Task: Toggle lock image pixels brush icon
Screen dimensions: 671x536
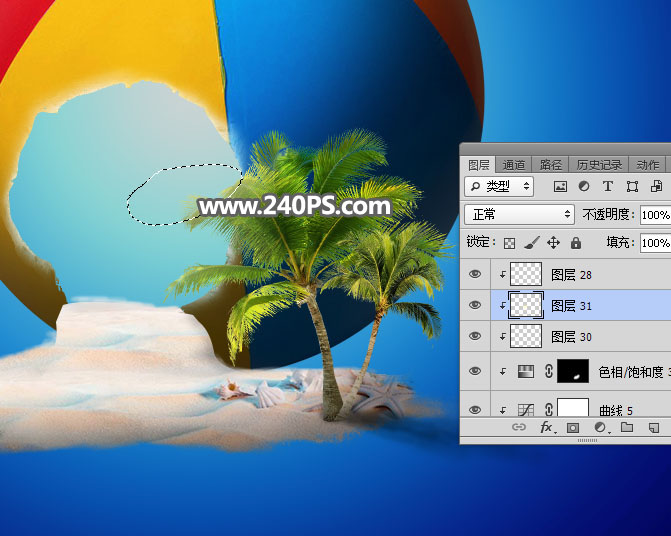Action: point(531,243)
